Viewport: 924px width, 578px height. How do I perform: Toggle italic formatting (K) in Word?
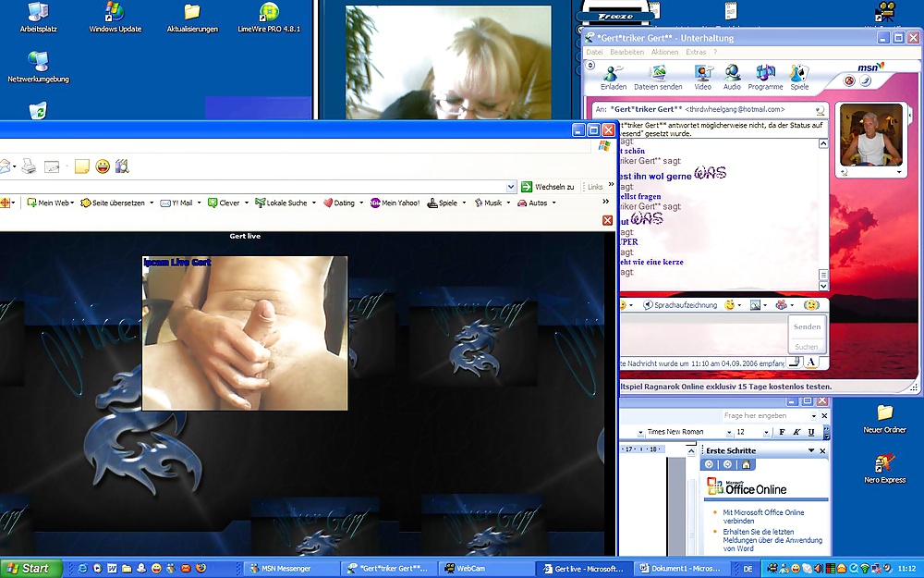pyautogui.click(x=796, y=432)
